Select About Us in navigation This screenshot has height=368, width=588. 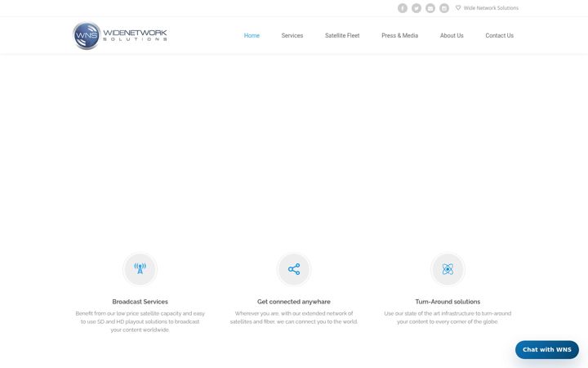pos(452,36)
